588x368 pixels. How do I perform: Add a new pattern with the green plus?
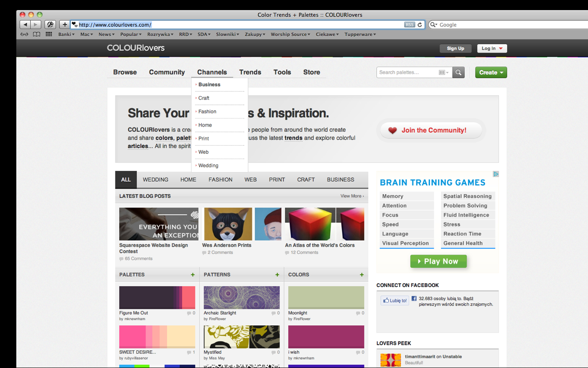tap(277, 275)
